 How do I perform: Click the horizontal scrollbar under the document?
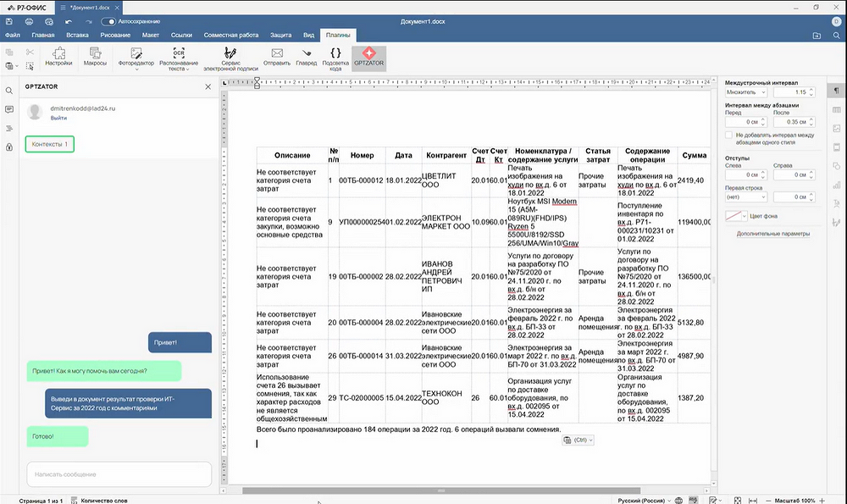pyautogui.click(x=440, y=491)
